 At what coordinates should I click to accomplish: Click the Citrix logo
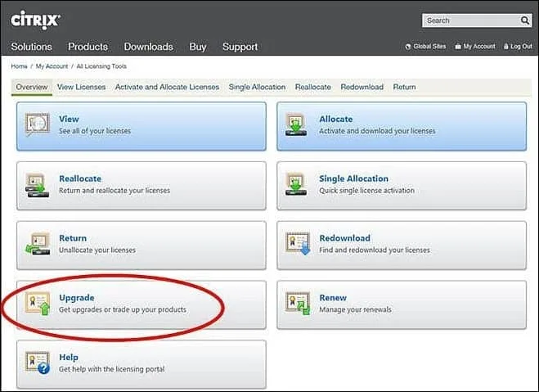[x=35, y=20]
